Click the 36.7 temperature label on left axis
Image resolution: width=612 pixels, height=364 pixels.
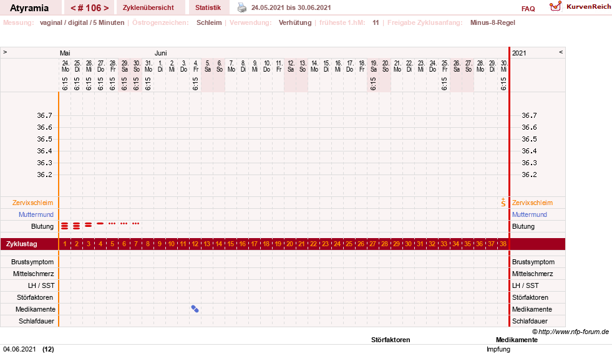(x=44, y=115)
